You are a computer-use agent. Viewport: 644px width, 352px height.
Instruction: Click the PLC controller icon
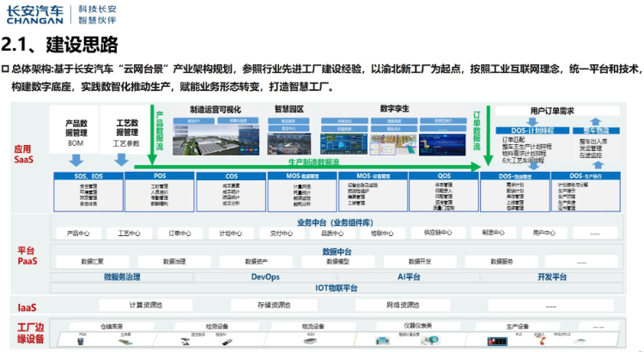pyautogui.click(x=497, y=341)
